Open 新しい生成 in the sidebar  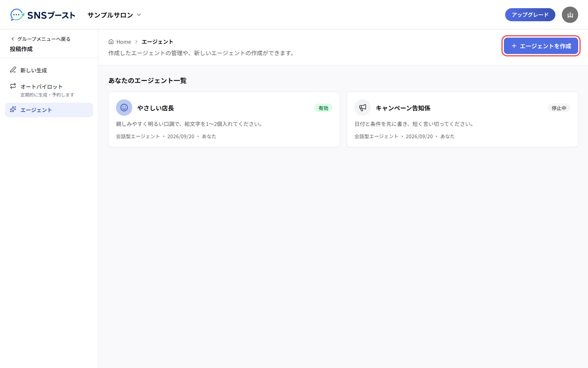[x=49, y=70]
